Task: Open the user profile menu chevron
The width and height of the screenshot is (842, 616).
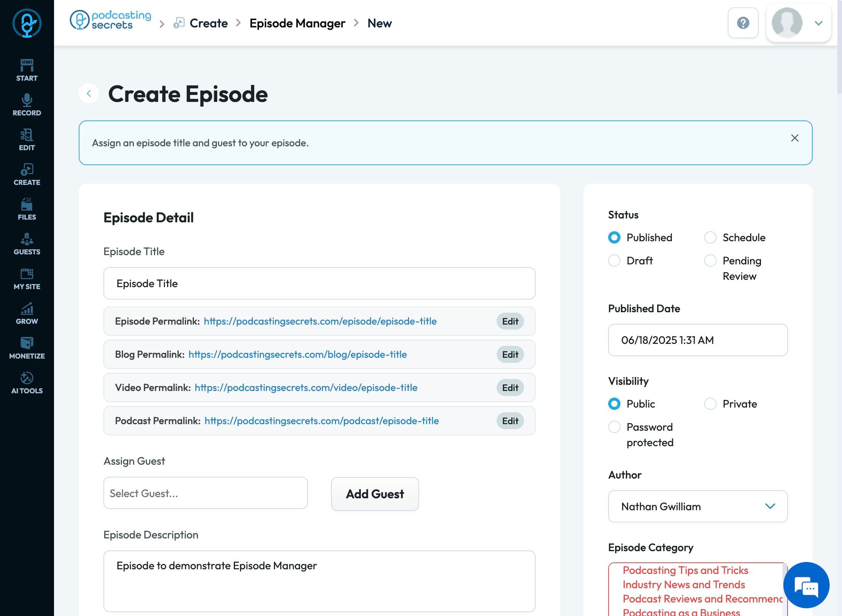Action: (818, 23)
